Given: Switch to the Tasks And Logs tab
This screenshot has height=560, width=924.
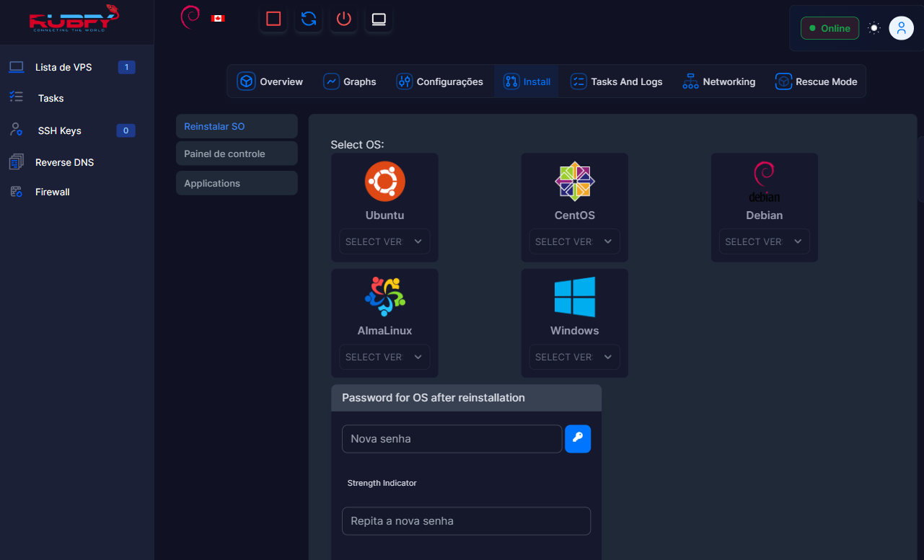Looking at the screenshot, I should pos(616,81).
